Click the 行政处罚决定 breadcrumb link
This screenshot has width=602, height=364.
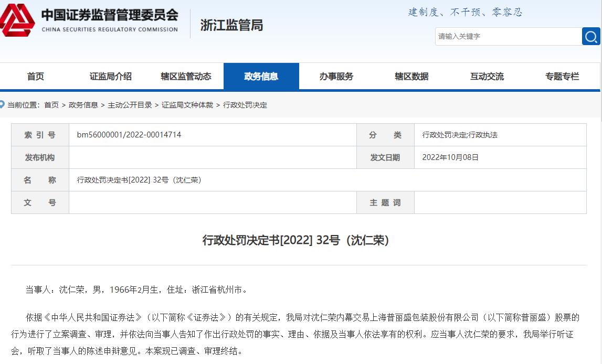click(245, 105)
